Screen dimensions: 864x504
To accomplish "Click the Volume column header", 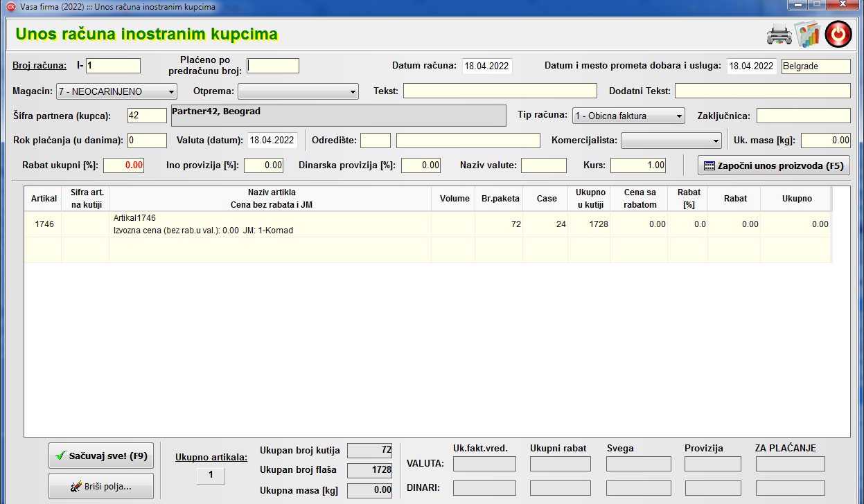I will pyautogui.click(x=455, y=199).
